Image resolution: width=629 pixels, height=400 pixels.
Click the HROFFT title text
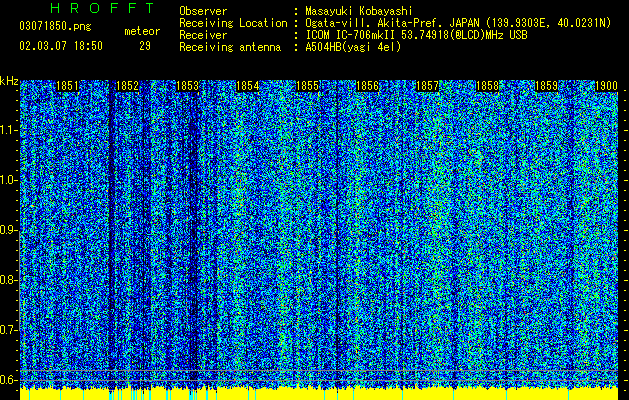(x=103, y=8)
